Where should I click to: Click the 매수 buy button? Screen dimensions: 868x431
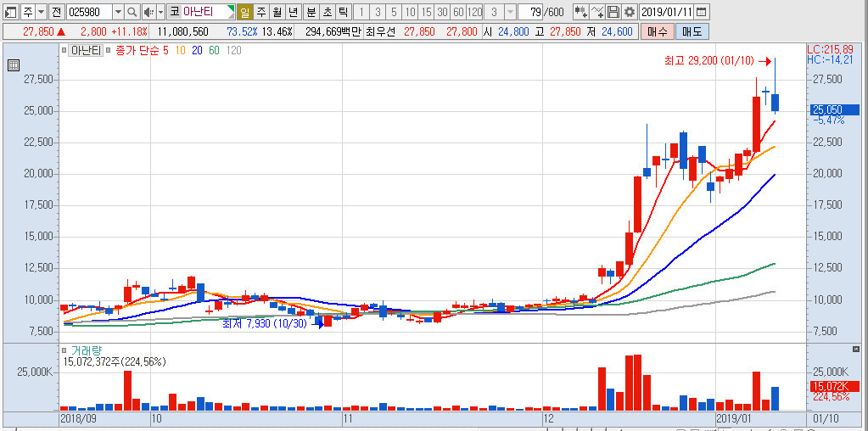(657, 31)
